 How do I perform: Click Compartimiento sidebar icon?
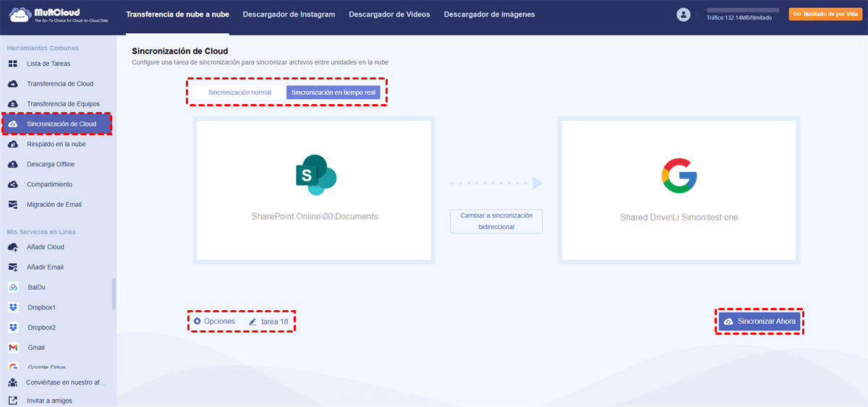pos(13,184)
